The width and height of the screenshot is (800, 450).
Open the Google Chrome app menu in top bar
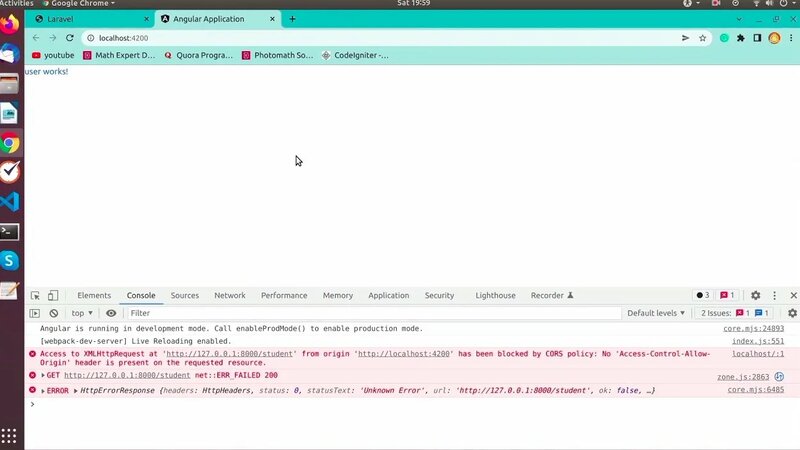click(x=79, y=3)
